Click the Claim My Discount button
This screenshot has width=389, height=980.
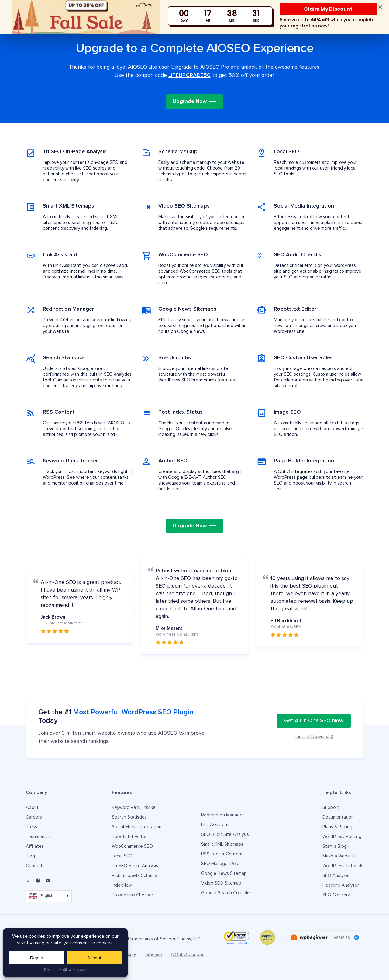pos(328,9)
